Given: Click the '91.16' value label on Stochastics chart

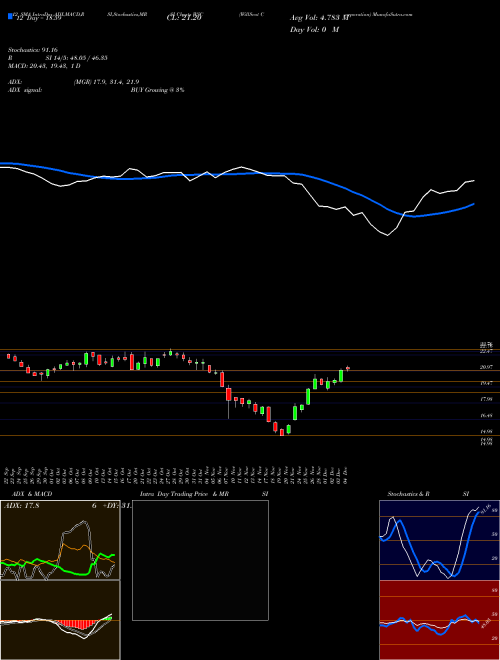Looking at the screenshot, I should pyautogui.click(x=484, y=508).
